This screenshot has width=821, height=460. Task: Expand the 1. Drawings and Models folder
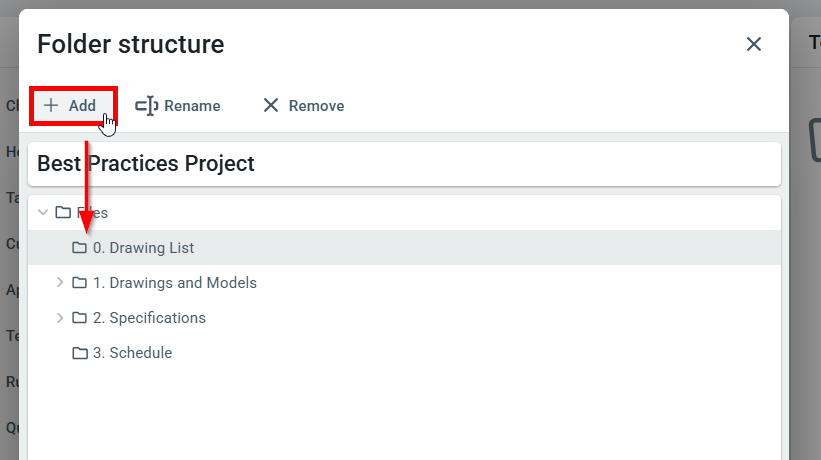[60, 283]
